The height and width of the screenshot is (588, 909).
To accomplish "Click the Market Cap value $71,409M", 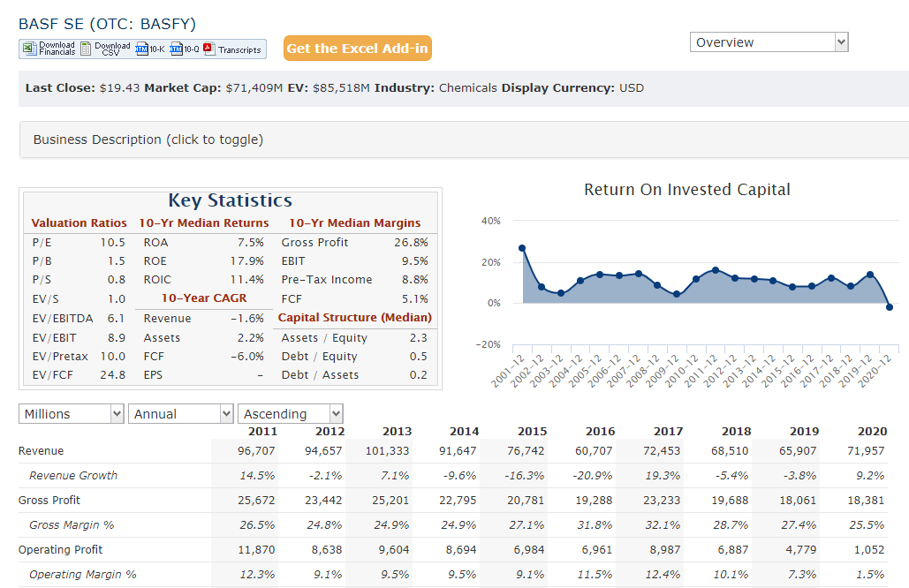I will click(254, 88).
